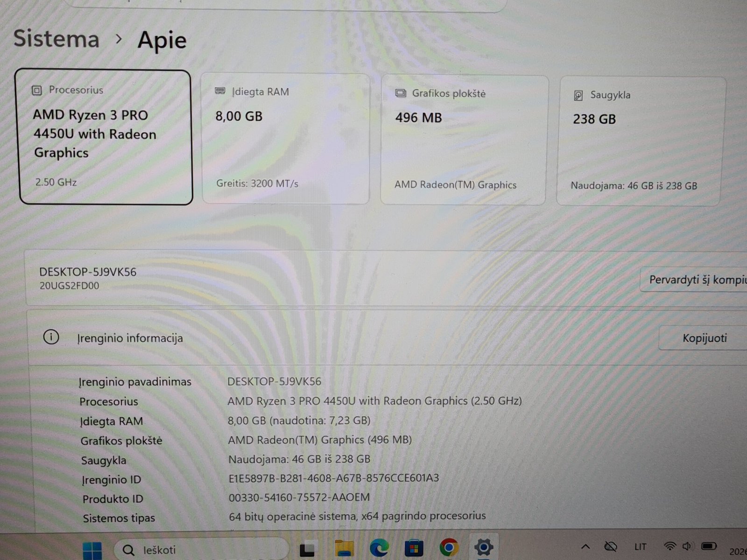
Task: Click the cloud sync off tray icon
Action: [x=611, y=546]
